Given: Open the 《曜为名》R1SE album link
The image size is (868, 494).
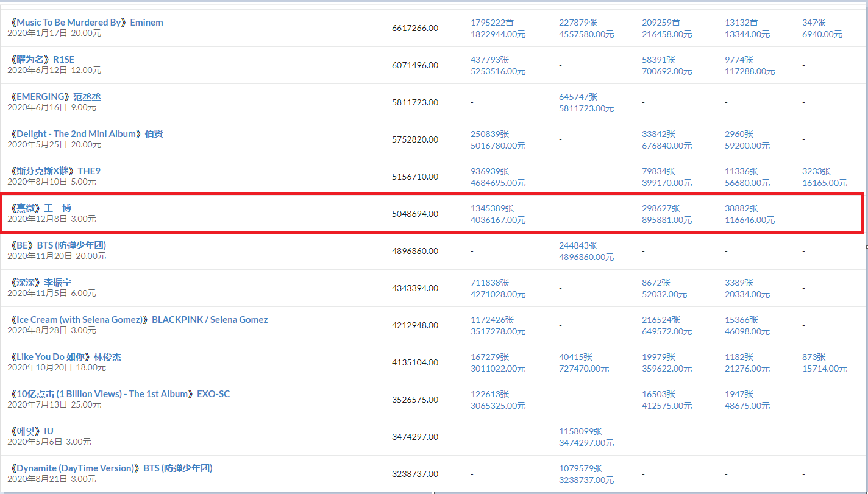Looking at the screenshot, I should click(x=43, y=60).
